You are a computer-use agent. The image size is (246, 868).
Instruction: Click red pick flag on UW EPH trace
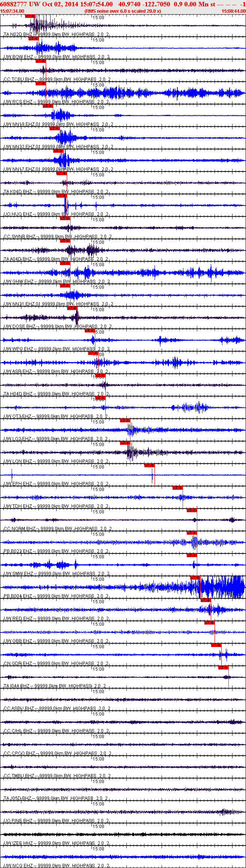point(150,465)
